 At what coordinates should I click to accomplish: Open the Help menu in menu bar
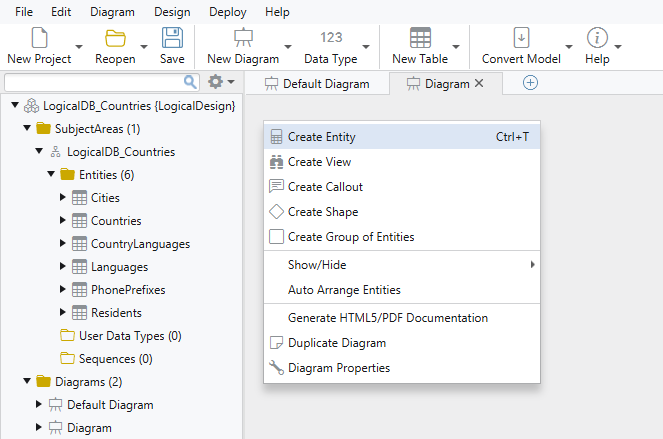(x=277, y=12)
